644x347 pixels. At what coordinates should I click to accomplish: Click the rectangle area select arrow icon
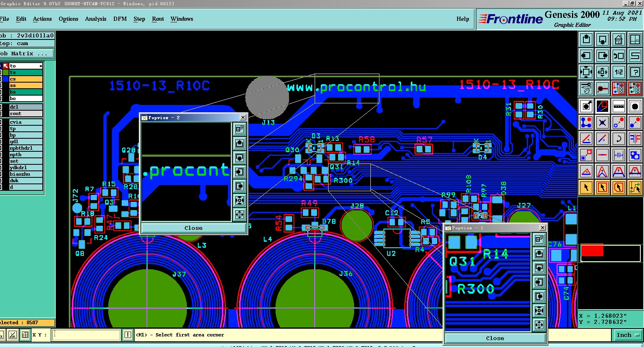[x=602, y=188]
